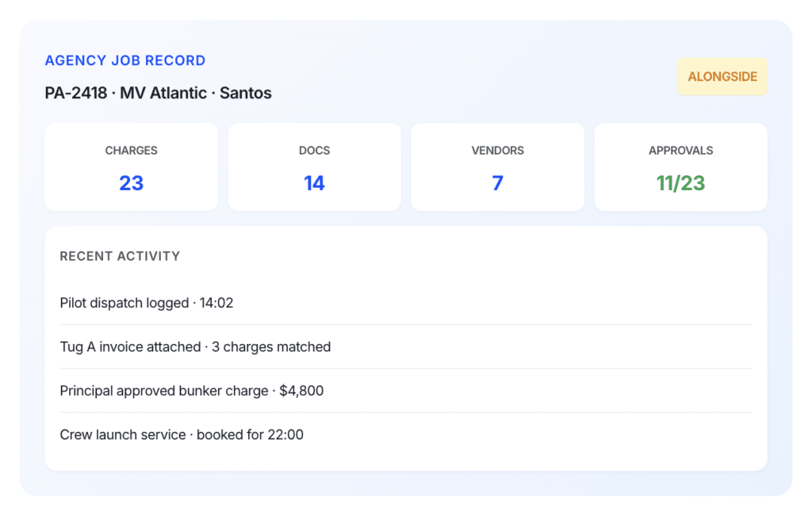812x516 pixels.
Task: Open the 'Pilot dispatch logged · 14:02' activity
Action: [405, 303]
